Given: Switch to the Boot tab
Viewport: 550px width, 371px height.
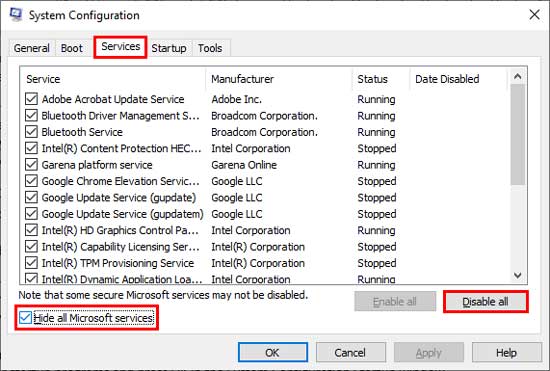Looking at the screenshot, I should coord(72,48).
